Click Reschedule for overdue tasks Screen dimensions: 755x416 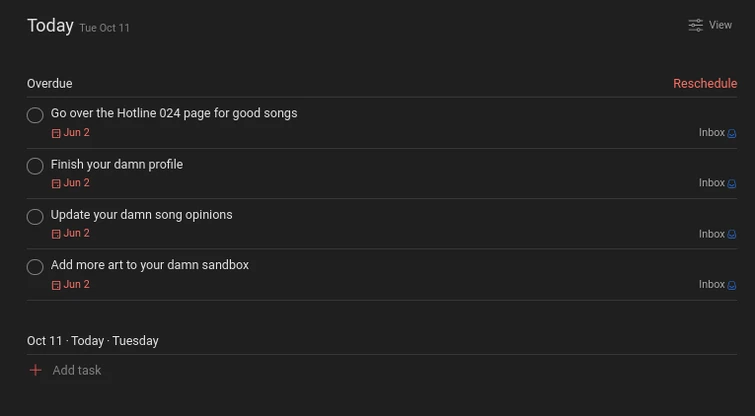(704, 84)
